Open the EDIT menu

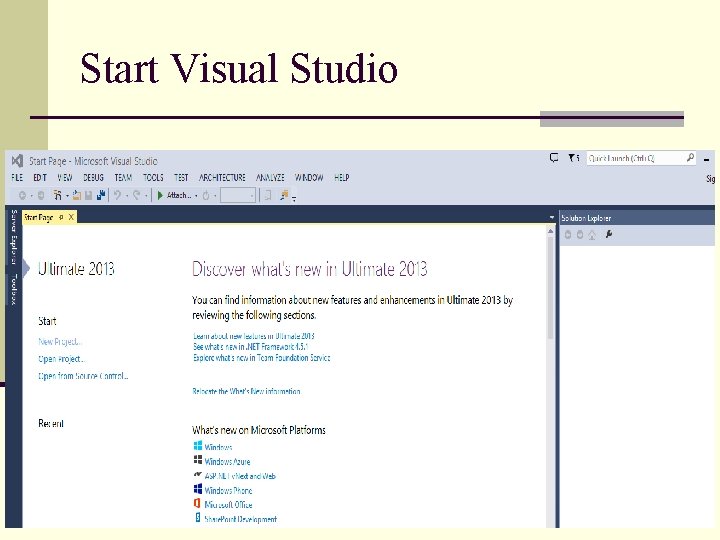tap(40, 178)
